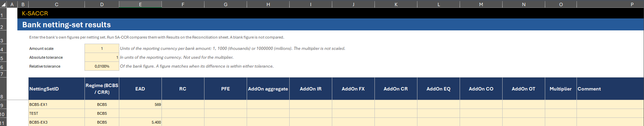Select column H header
The width and height of the screenshot is (644, 126).
pyautogui.click(x=268, y=4)
